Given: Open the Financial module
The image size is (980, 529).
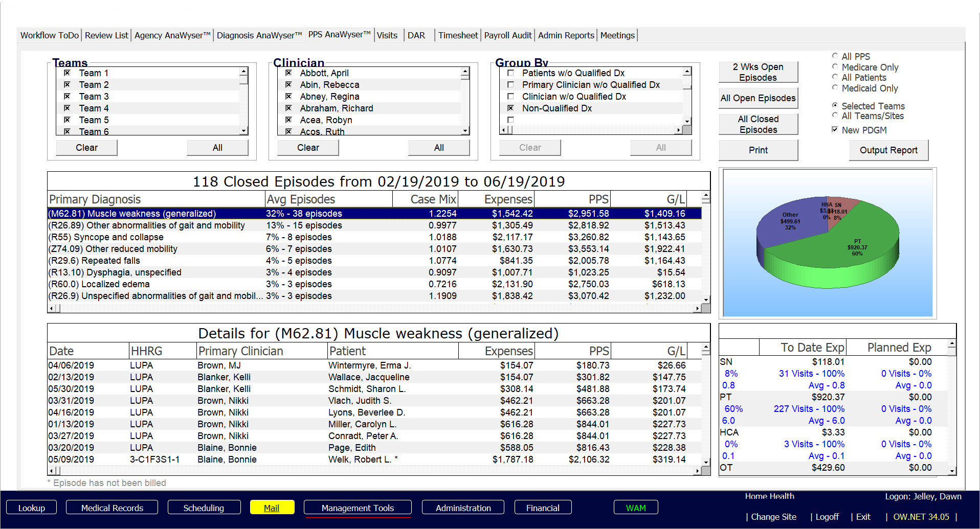Looking at the screenshot, I should pos(543,508).
